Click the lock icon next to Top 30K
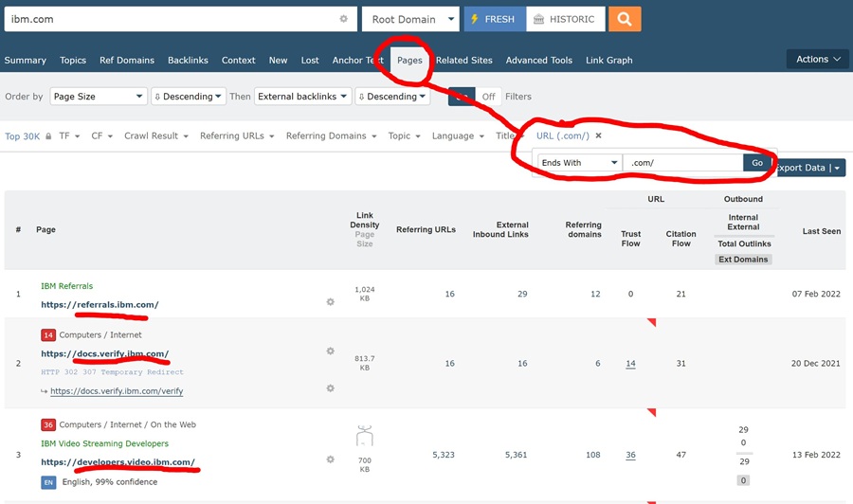853x504 pixels. (48, 136)
